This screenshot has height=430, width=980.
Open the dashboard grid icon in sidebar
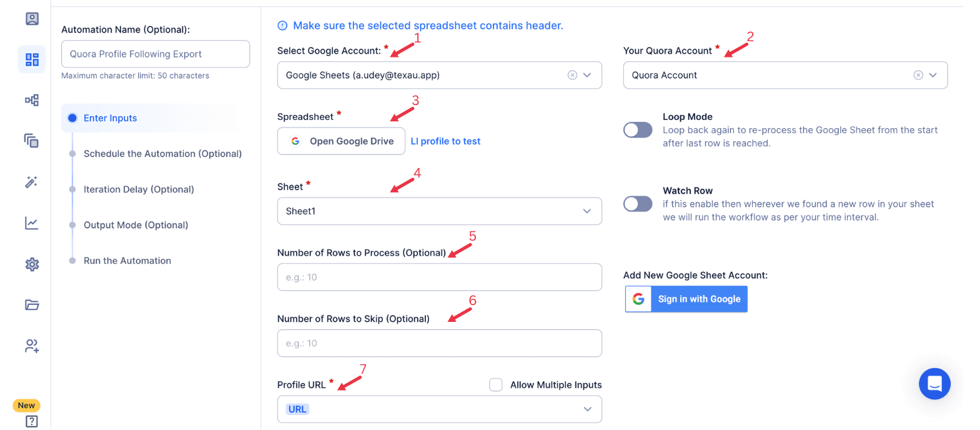pos(32,59)
